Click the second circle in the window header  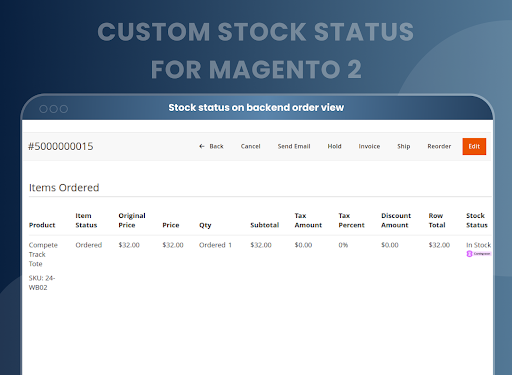pos(53,109)
